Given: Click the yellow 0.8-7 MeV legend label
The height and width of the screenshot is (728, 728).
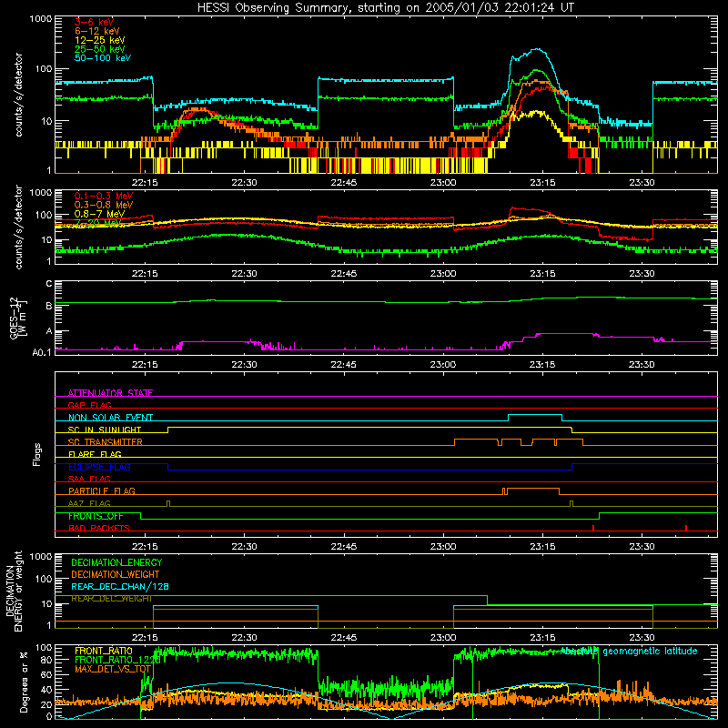Looking at the screenshot, I should pos(99,214).
